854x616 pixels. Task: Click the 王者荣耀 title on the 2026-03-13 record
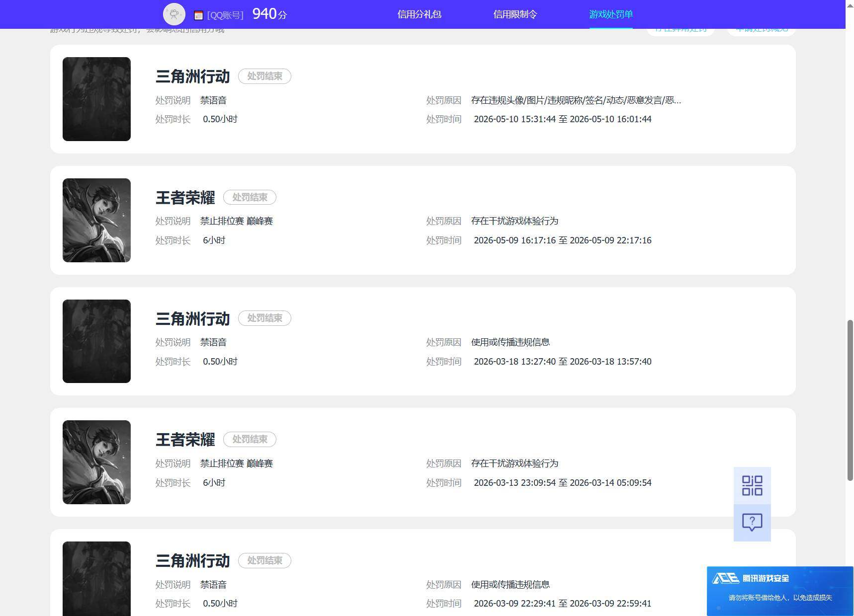[185, 440]
